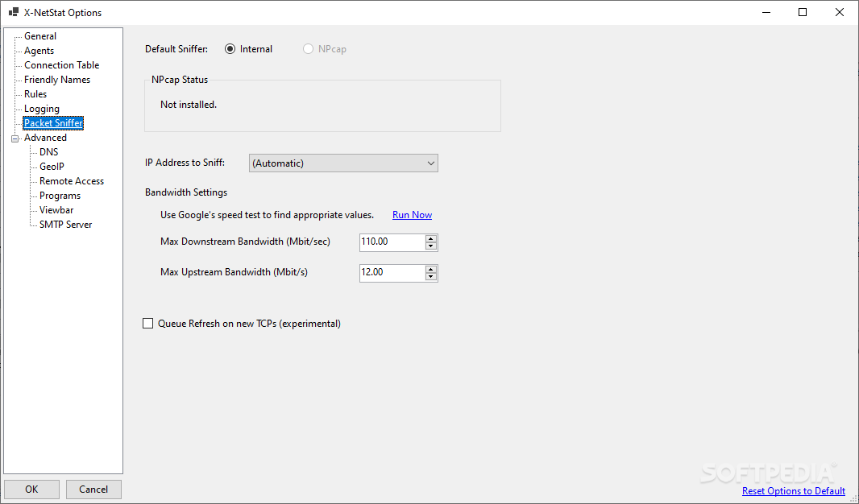Viewport: 859px width, 504px height.
Task: Select Remote Access in tree
Action: tap(71, 181)
